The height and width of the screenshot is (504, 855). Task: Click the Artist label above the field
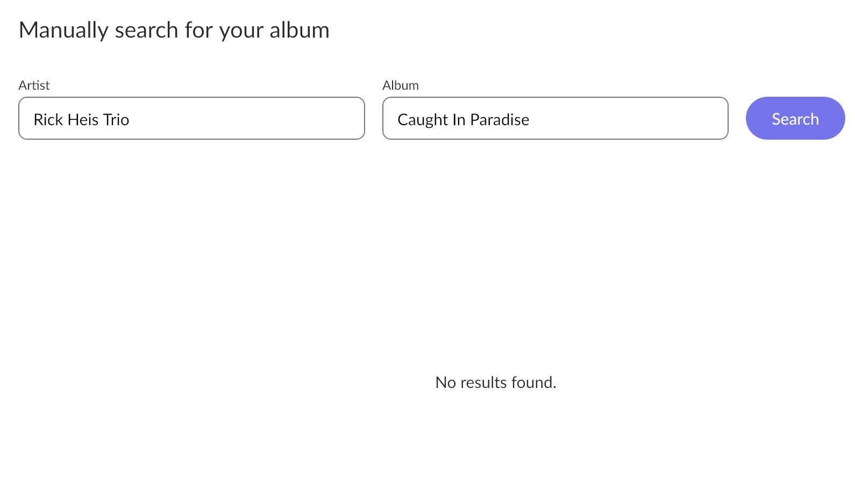pos(34,85)
